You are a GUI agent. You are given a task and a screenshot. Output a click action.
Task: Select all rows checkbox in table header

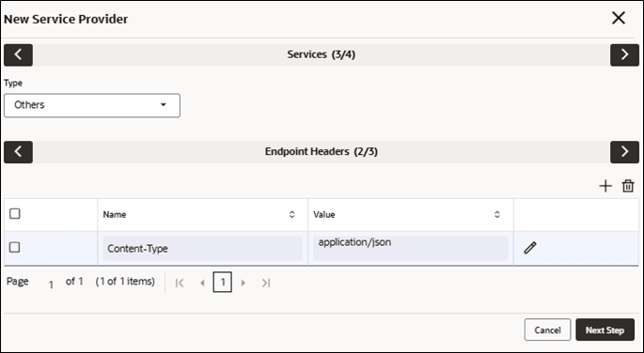(x=15, y=214)
